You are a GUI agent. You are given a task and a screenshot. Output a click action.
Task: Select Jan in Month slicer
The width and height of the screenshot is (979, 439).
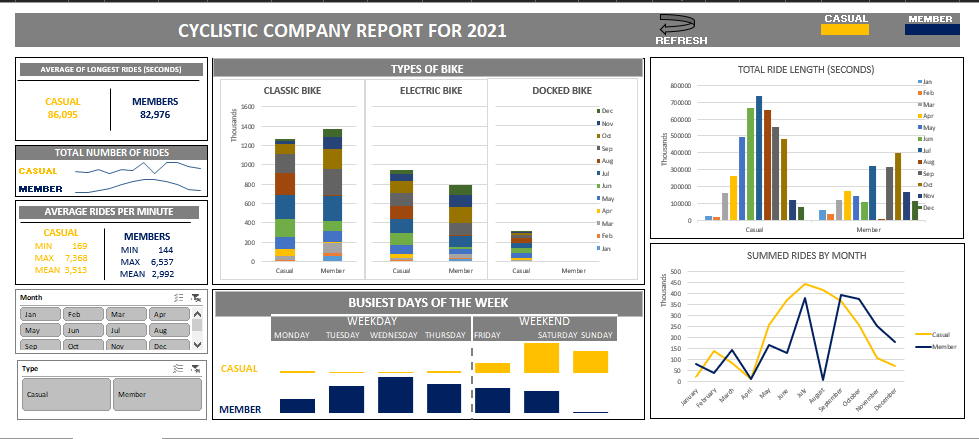[39, 314]
